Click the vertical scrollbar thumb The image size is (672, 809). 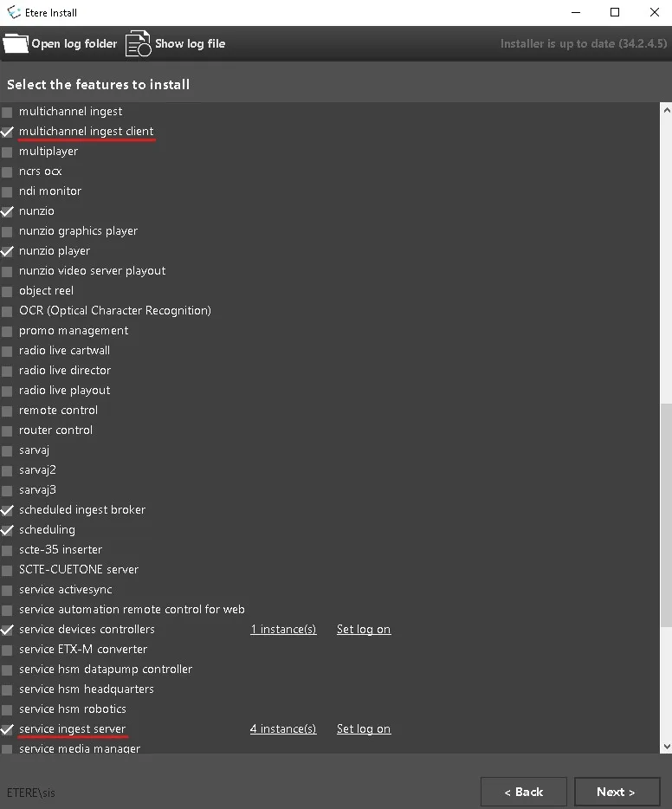coord(665,515)
